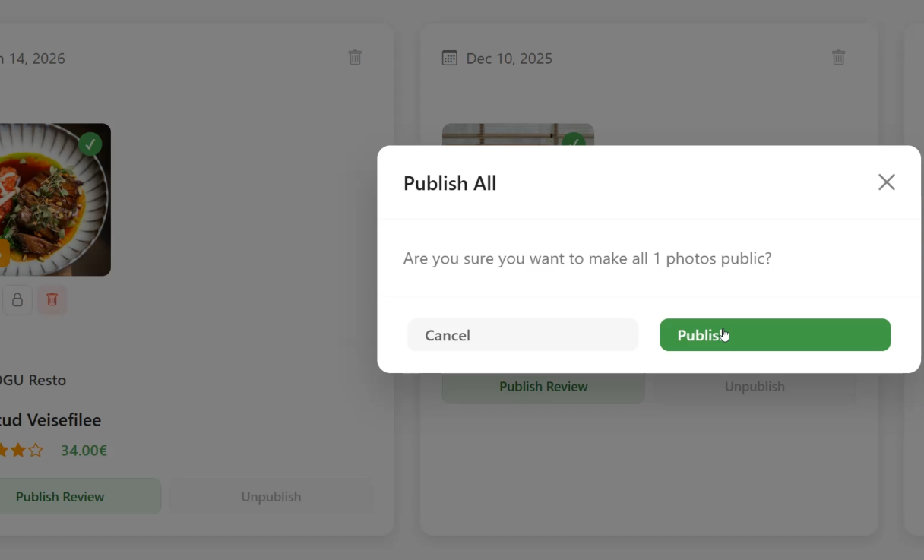
Task: Click the trash icon on the Dec 10, 2025 card
Action: tap(838, 57)
